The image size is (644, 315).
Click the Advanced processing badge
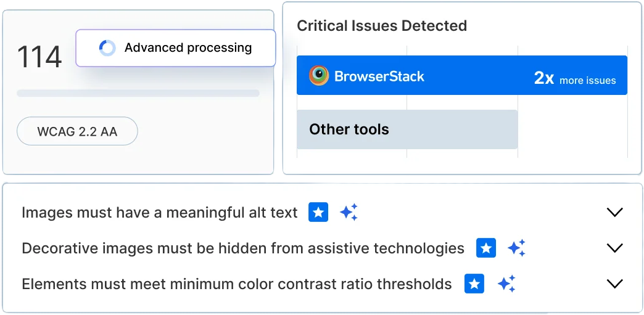tap(176, 48)
